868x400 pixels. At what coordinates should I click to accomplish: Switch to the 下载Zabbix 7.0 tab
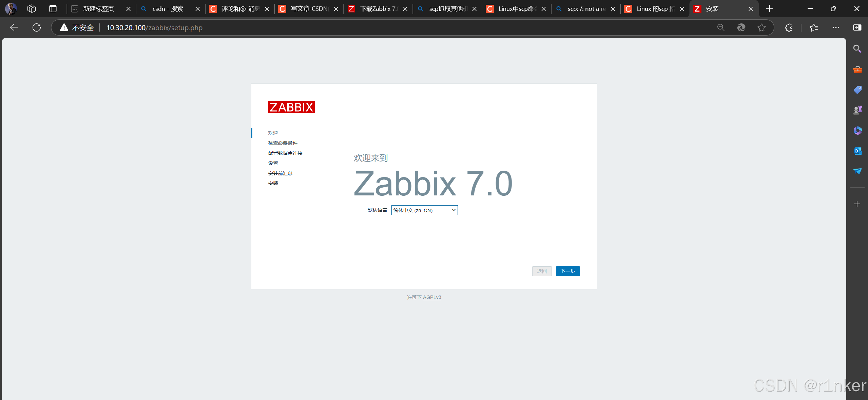click(x=377, y=8)
